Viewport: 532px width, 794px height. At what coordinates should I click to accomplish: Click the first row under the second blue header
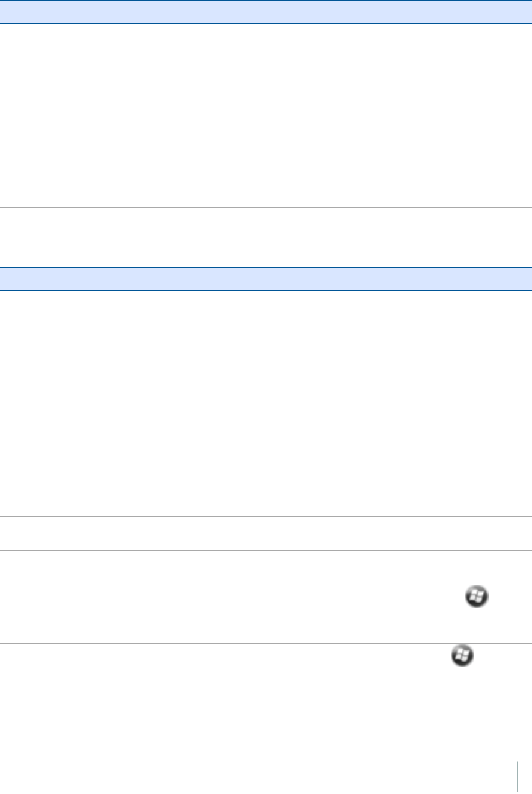(x=266, y=315)
